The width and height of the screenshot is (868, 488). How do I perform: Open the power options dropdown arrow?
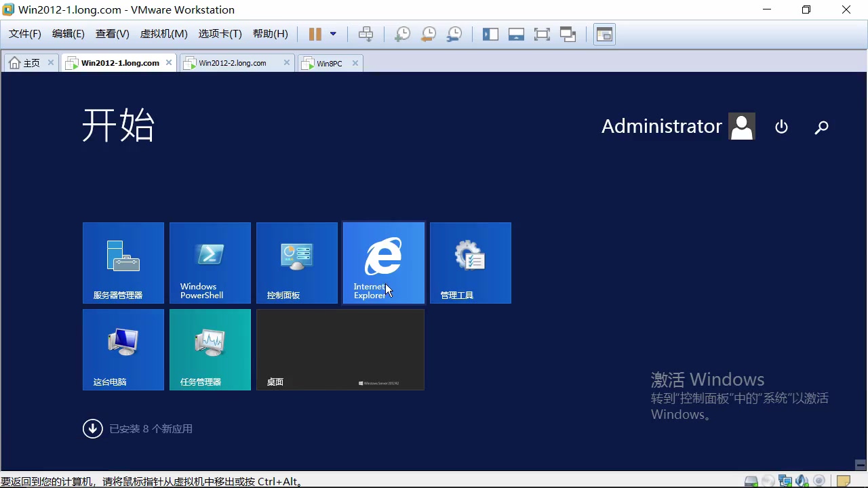pos(333,34)
